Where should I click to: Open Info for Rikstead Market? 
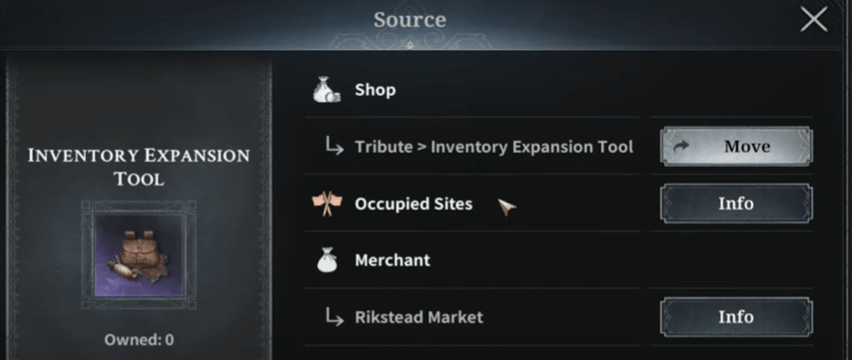(736, 317)
